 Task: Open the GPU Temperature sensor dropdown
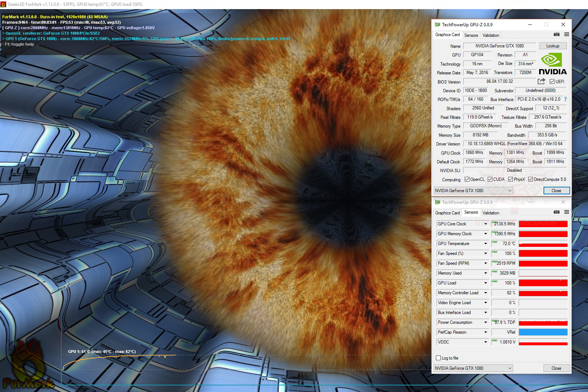point(486,244)
